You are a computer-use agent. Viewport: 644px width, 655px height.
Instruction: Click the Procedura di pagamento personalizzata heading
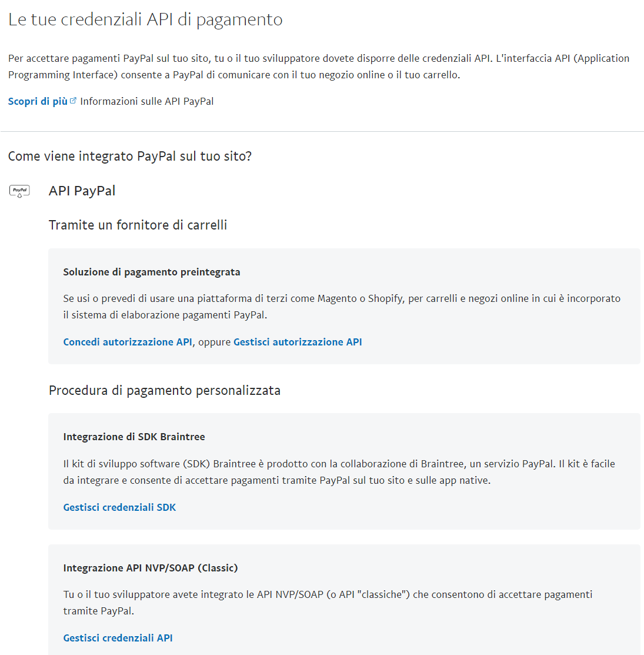click(x=165, y=390)
